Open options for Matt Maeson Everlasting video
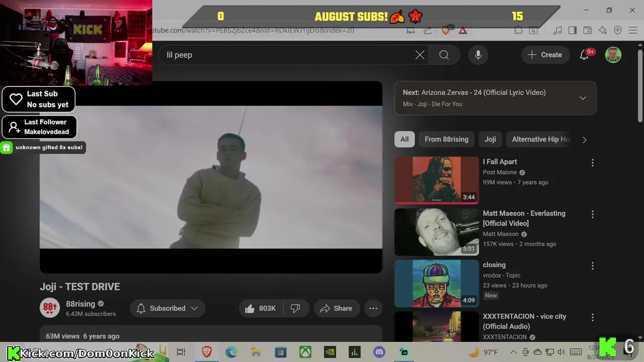 pos(592,215)
